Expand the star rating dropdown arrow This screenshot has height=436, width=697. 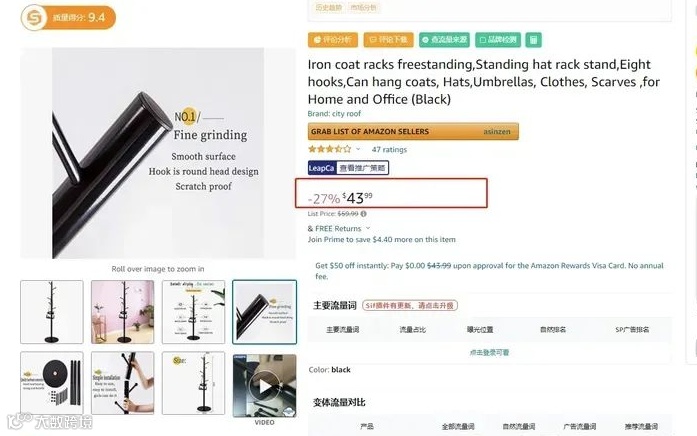coord(358,149)
